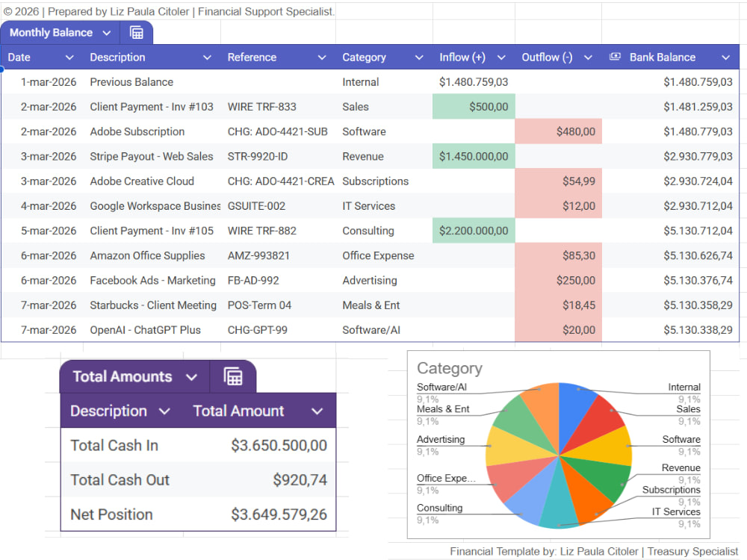Select the 5-mar-2026 date cell

(x=43, y=231)
